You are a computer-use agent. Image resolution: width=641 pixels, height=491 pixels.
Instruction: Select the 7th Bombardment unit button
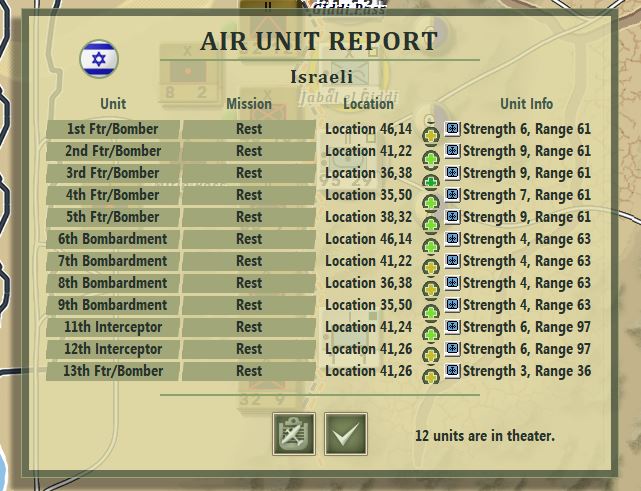(x=113, y=262)
